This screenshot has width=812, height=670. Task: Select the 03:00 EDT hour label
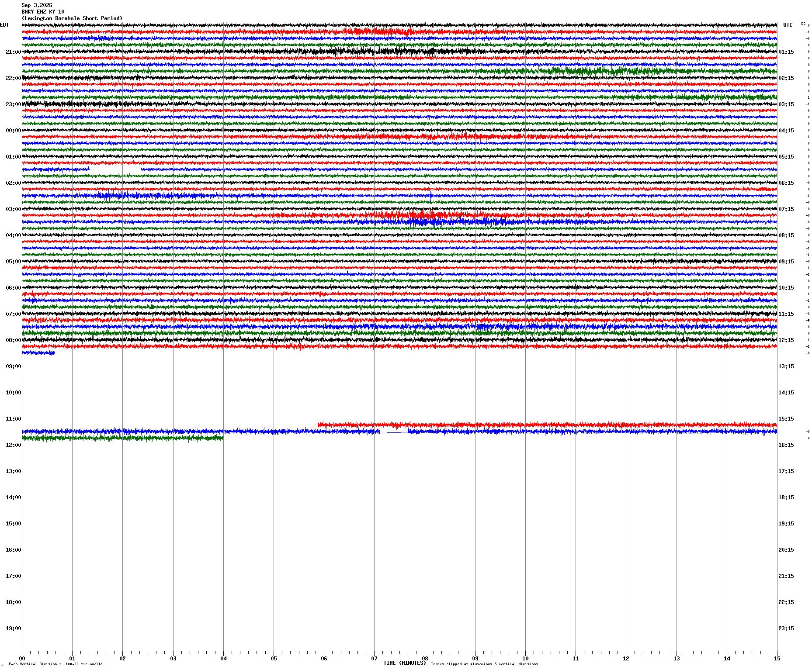tap(13, 209)
